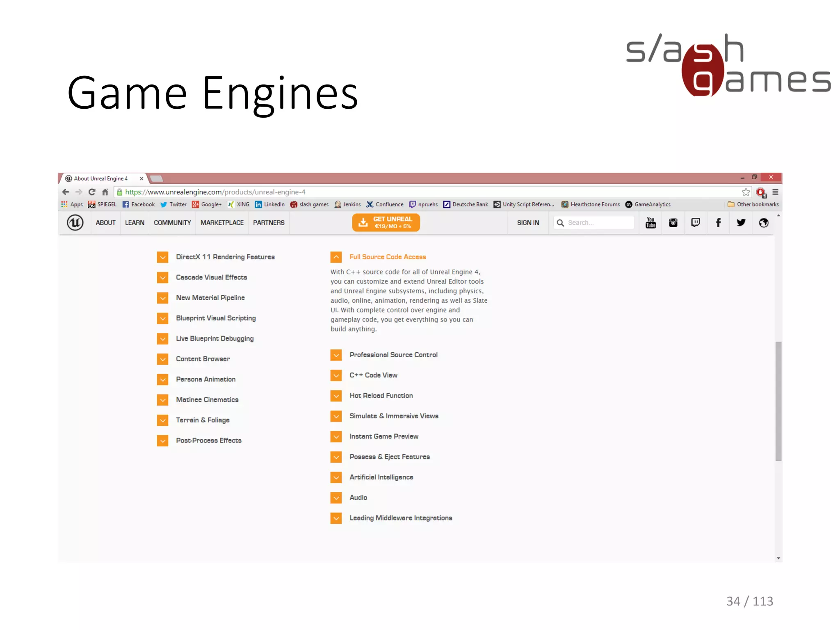
Task: Open Unity Script Reference bookmark
Action: (x=524, y=204)
